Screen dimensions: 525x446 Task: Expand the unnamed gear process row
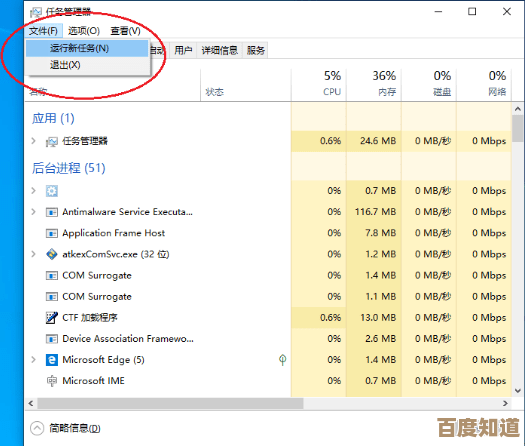33,191
